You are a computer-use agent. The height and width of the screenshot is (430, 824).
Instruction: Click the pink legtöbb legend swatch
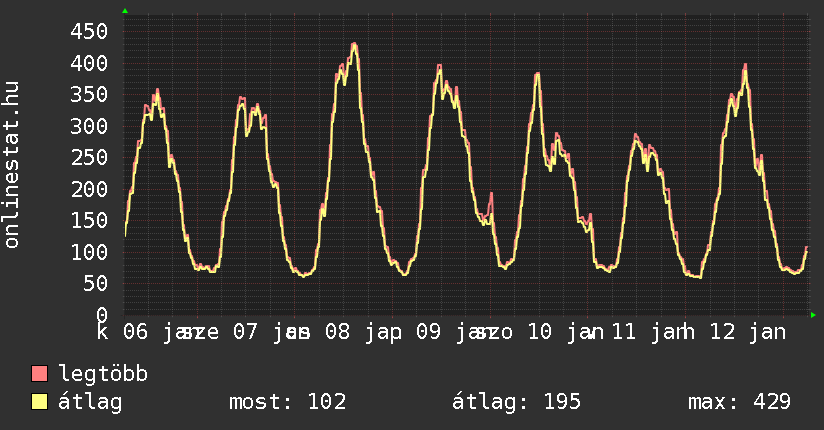[x=40, y=374]
